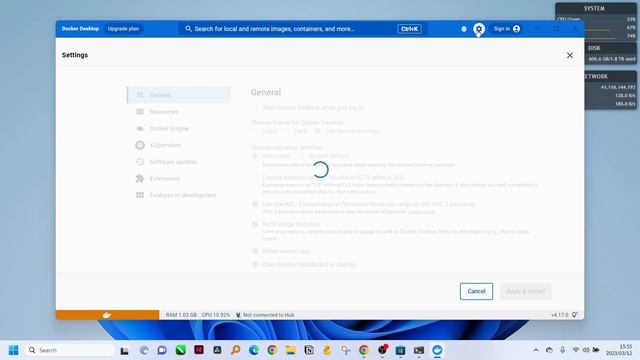
Task: Open the orange magnifier app in taskbar
Action: click(236, 350)
